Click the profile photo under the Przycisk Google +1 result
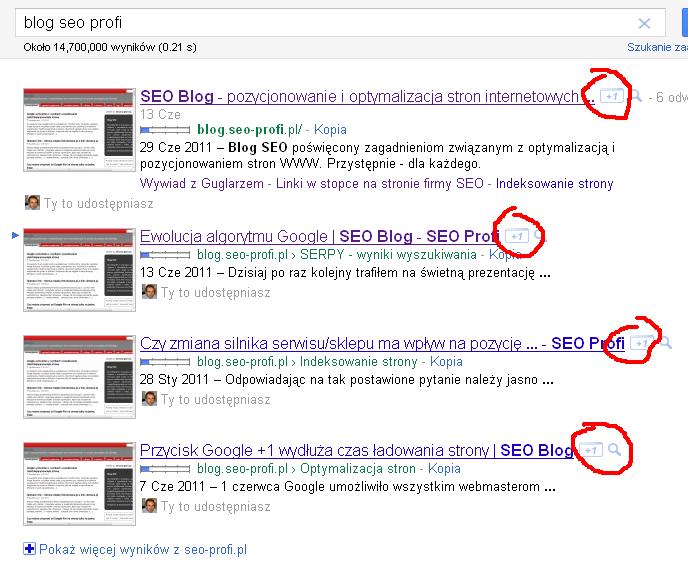The image size is (688, 563). coord(149,506)
